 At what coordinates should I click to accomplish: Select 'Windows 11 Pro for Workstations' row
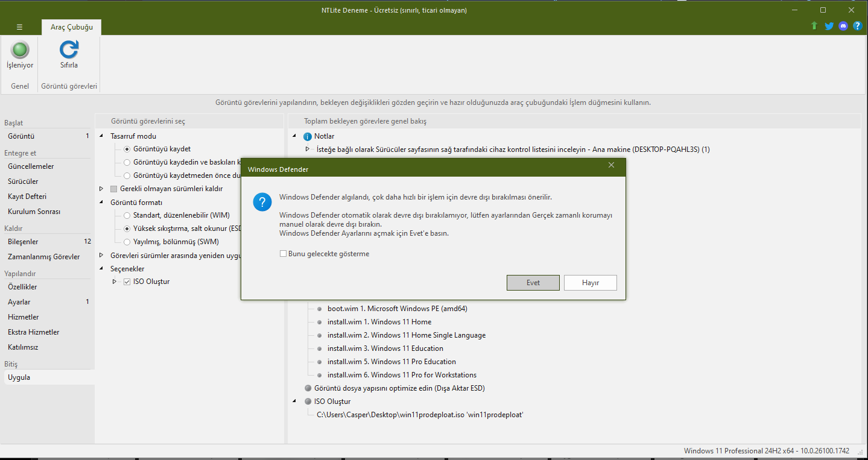click(402, 375)
